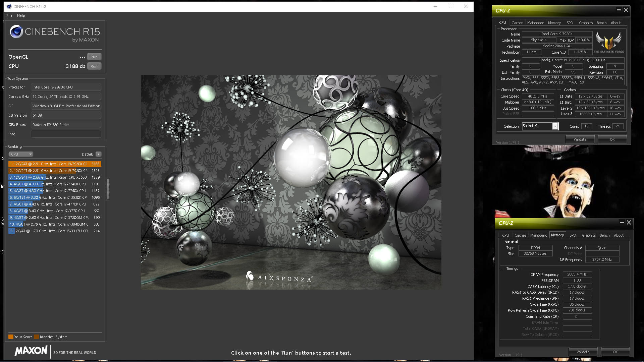Click the Info input field

pyautogui.click(x=66, y=134)
